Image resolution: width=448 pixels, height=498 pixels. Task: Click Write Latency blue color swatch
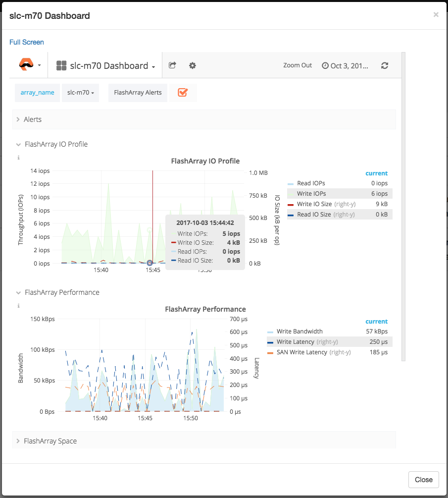[270, 343]
